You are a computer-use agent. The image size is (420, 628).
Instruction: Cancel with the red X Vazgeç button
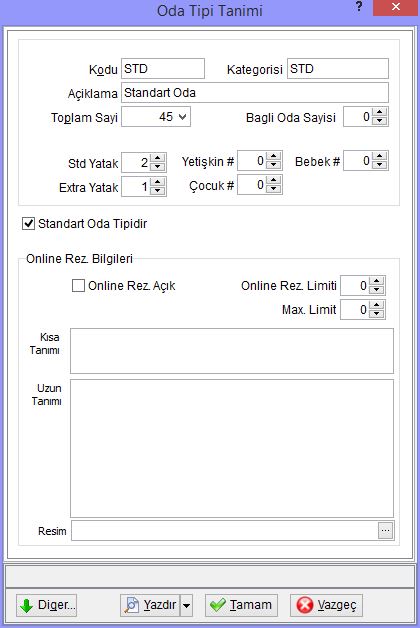[326, 605]
